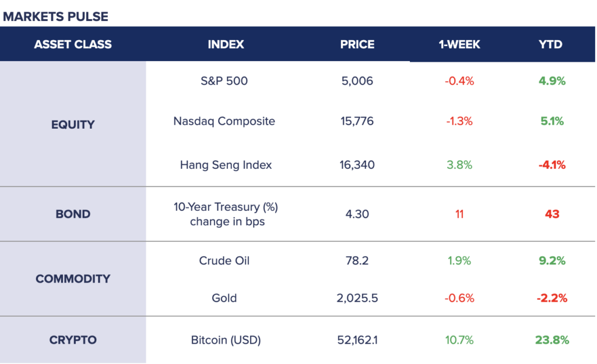Click the COMMODITY asset class cell
This screenshot has height=364, width=597.
click(x=73, y=278)
